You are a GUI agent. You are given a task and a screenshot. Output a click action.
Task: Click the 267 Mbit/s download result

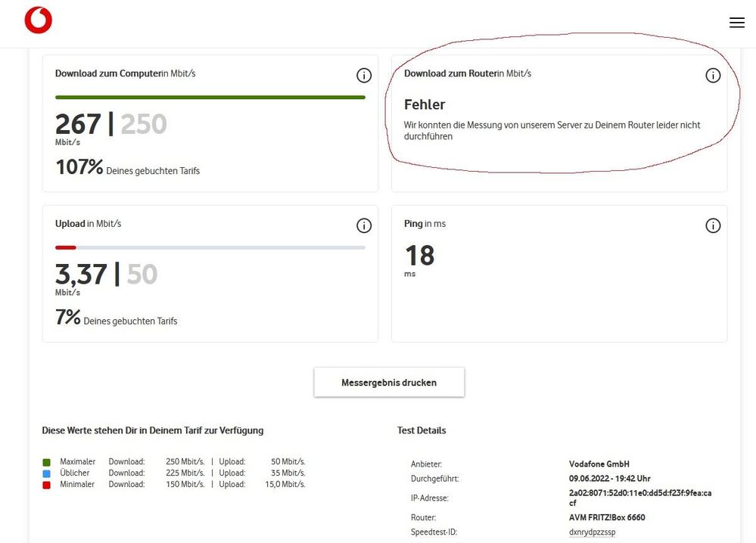78,124
